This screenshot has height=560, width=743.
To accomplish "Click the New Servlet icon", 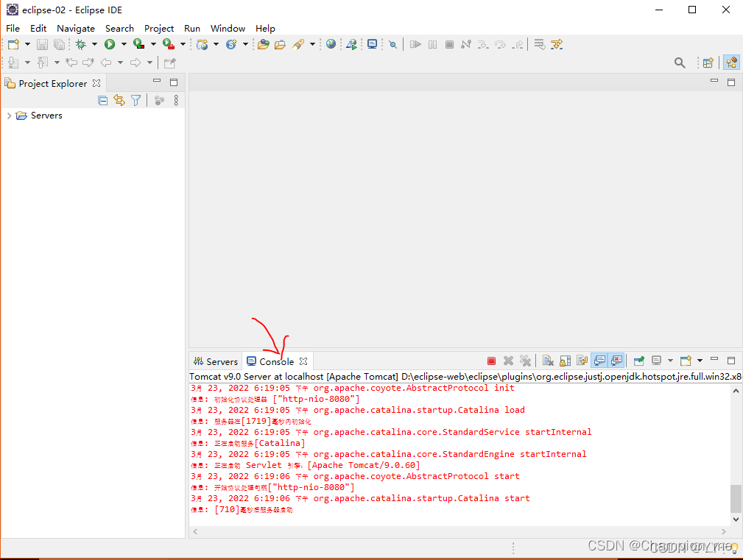I will coord(231,44).
